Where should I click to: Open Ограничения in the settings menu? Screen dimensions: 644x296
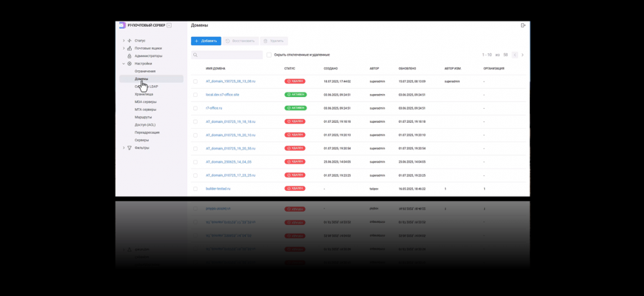click(145, 71)
